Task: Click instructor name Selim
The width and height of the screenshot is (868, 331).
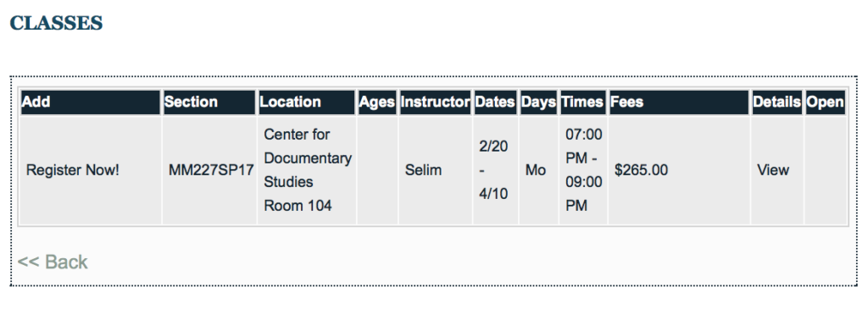Action: [424, 170]
